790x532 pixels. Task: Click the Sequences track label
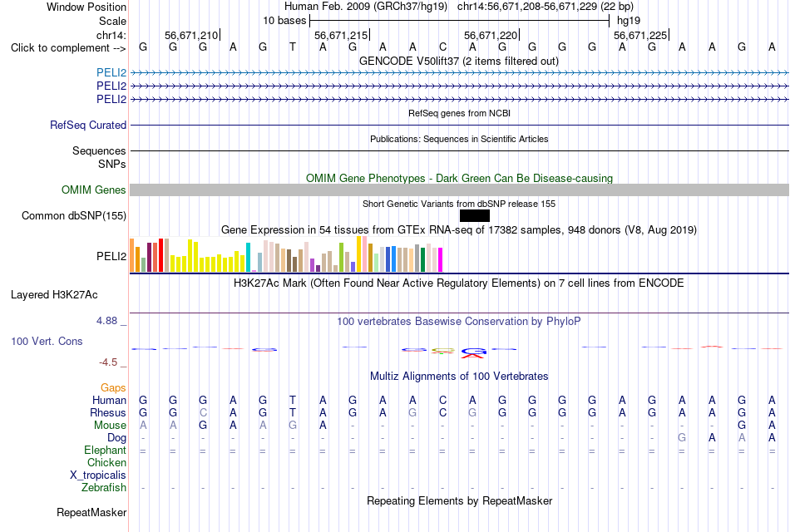pos(99,150)
